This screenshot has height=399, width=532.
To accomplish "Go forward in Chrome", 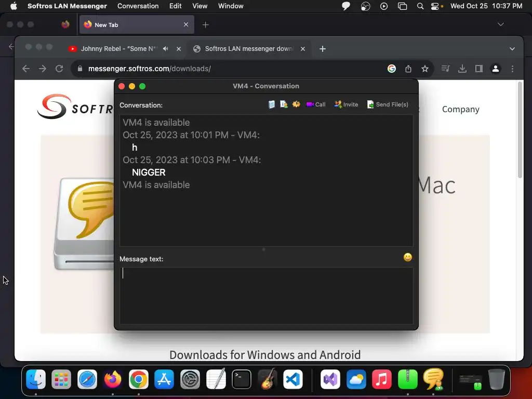I will coord(43,69).
